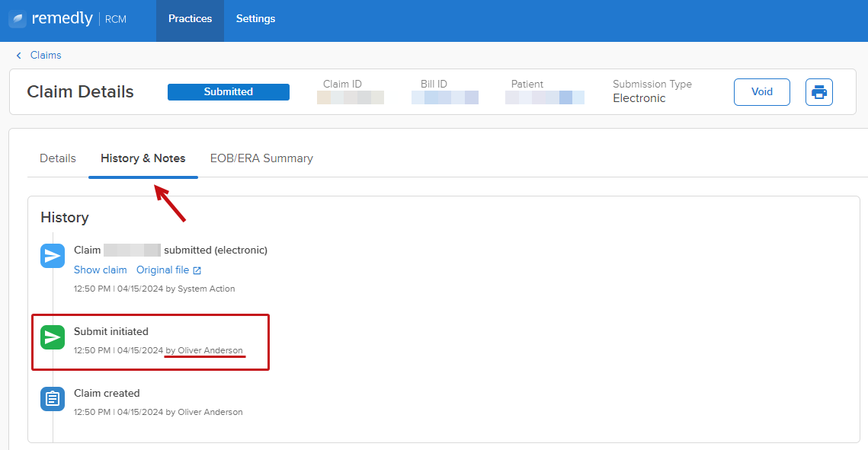Screen dimensions: 868x450
Task: Click the print claim icon button
Action: (818, 92)
